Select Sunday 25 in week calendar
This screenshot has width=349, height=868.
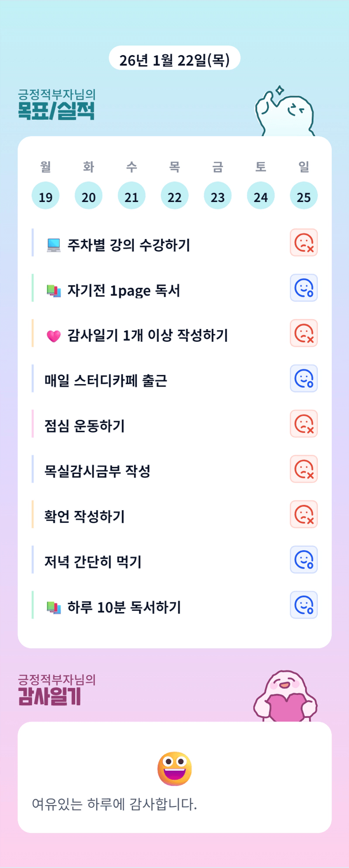303,196
